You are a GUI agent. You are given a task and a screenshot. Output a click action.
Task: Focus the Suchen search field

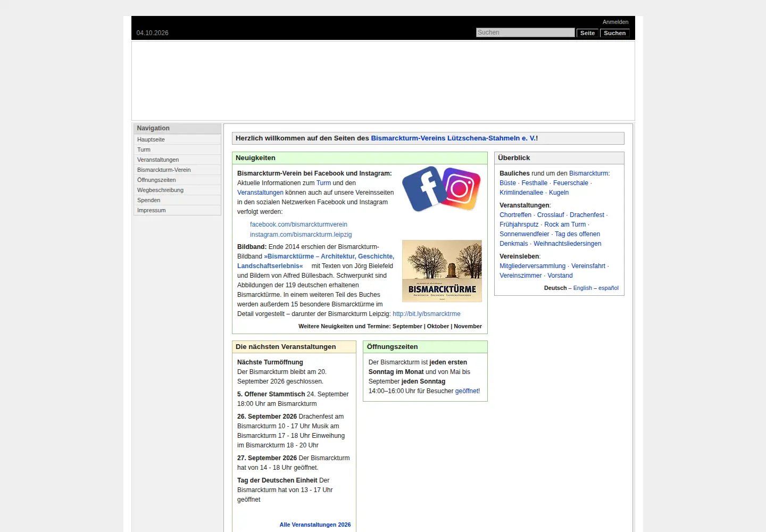pos(526,32)
